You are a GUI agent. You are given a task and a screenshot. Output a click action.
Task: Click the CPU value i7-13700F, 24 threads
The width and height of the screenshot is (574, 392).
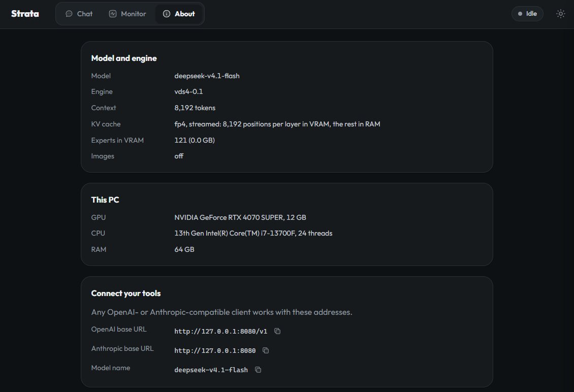pyautogui.click(x=253, y=233)
